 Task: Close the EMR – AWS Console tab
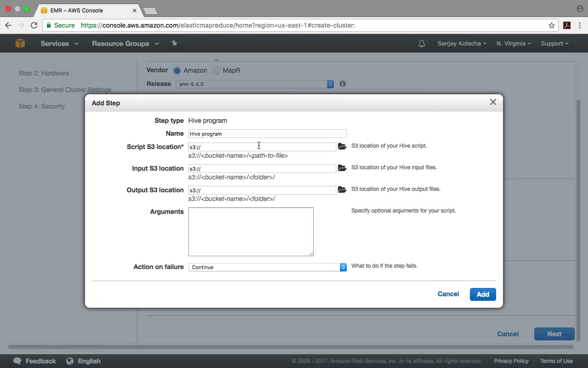(135, 10)
